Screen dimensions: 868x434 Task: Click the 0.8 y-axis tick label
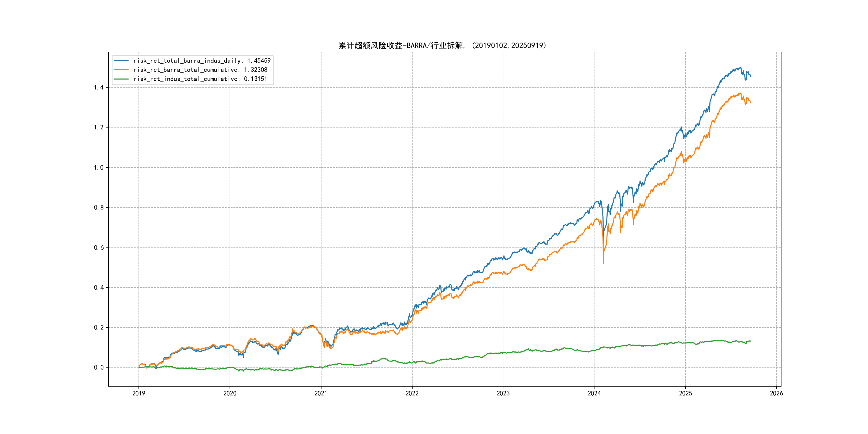coord(99,208)
